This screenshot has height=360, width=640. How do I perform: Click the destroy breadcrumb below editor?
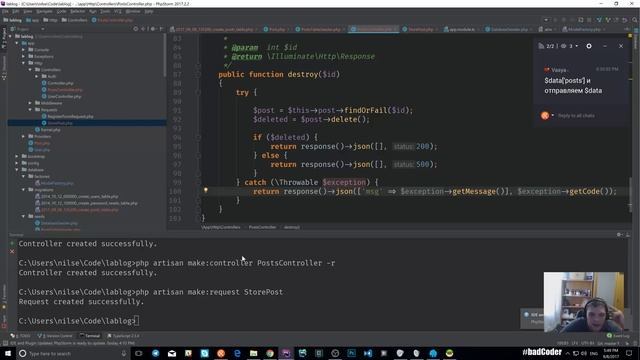pos(291,227)
